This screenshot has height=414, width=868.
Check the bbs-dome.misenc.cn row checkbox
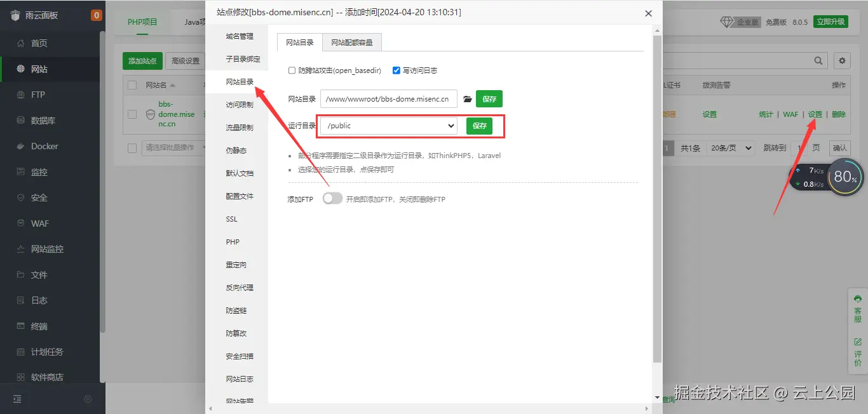click(132, 114)
